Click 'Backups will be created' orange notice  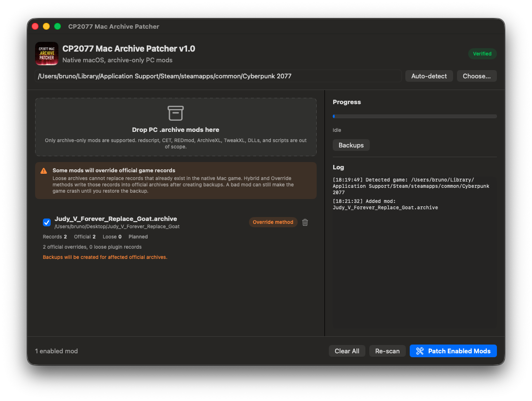tap(105, 257)
